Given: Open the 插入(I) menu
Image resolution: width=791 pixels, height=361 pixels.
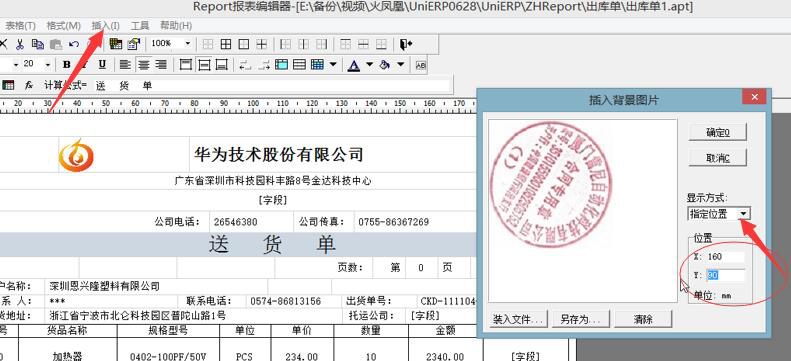Looking at the screenshot, I should pos(105,25).
